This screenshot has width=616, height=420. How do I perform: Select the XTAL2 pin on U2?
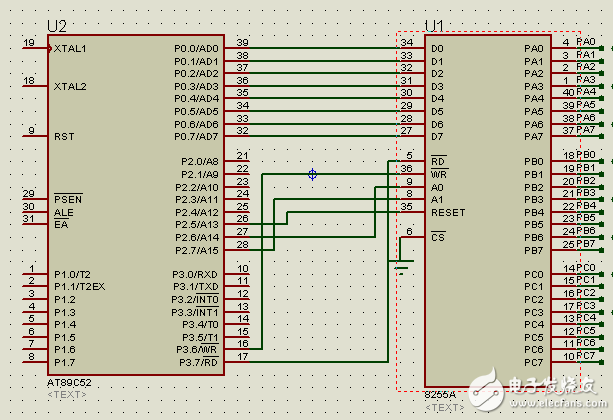(x=70, y=86)
